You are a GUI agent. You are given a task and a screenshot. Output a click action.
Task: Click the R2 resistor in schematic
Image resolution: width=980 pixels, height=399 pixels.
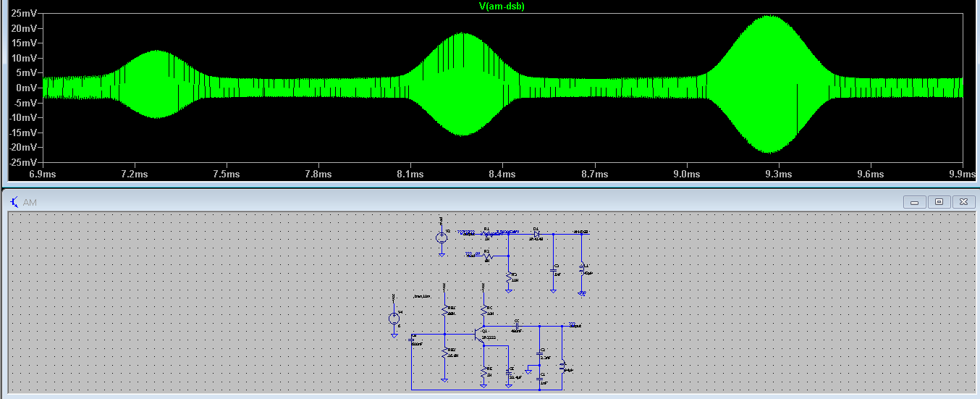click(489, 256)
